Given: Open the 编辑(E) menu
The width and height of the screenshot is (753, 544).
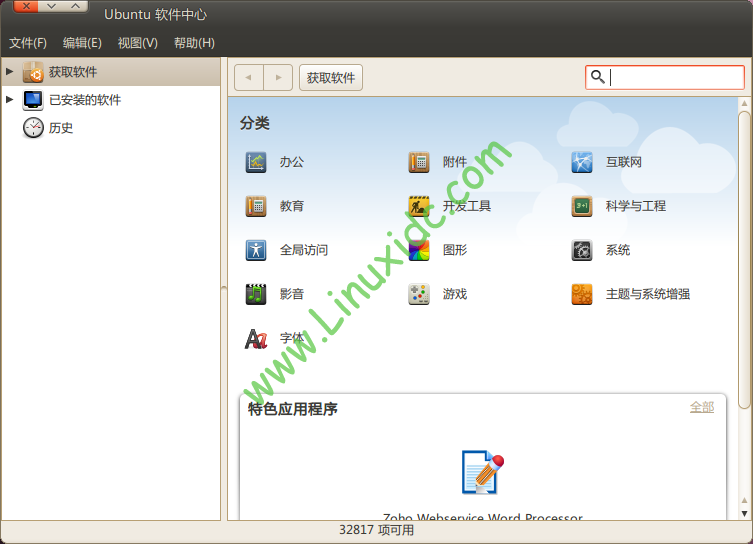Looking at the screenshot, I should (x=82, y=43).
